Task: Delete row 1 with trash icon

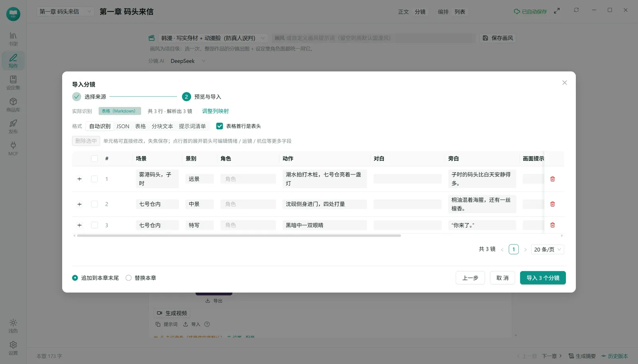Action: pos(553,179)
